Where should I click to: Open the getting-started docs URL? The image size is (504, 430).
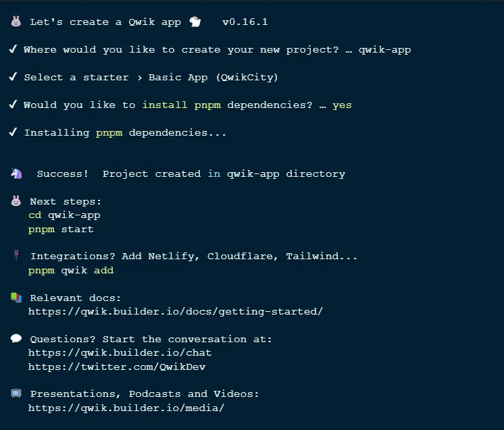click(176, 311)
